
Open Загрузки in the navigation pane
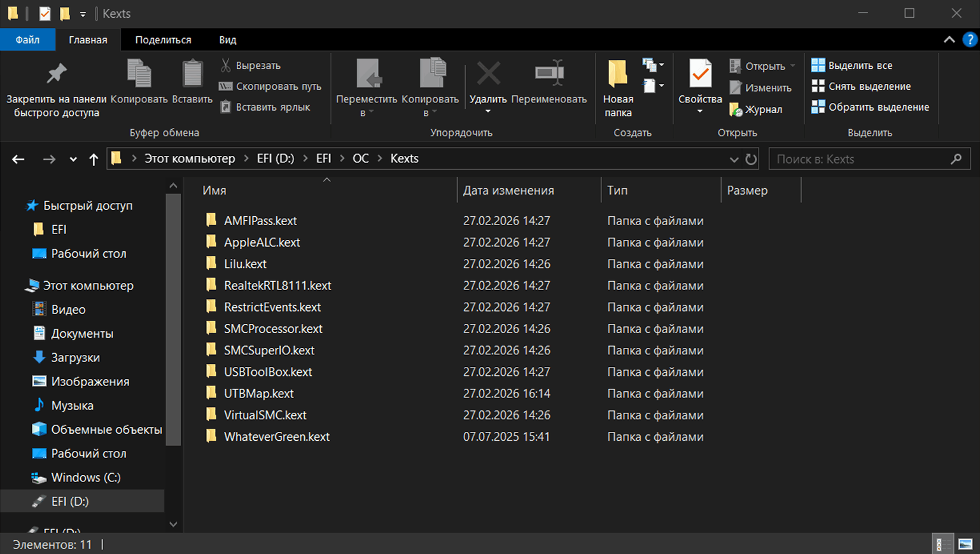tap(75, 358)
